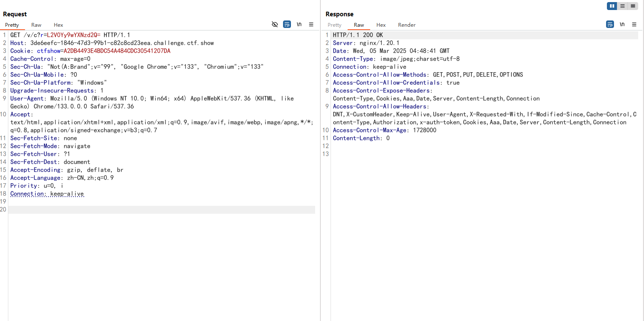Switch Request view to Raw tab
Viewport: 644px width, 321px height.
(x=36, y=25)
